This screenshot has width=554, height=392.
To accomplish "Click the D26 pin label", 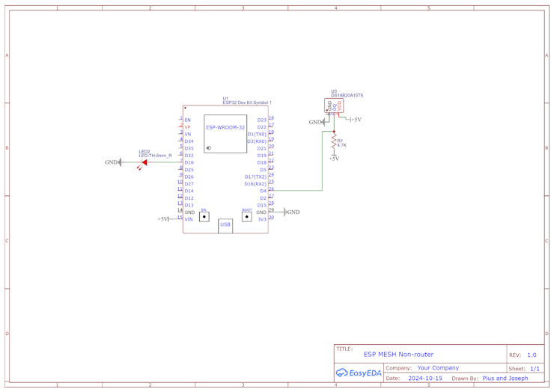I will click(x=189, y=177).
